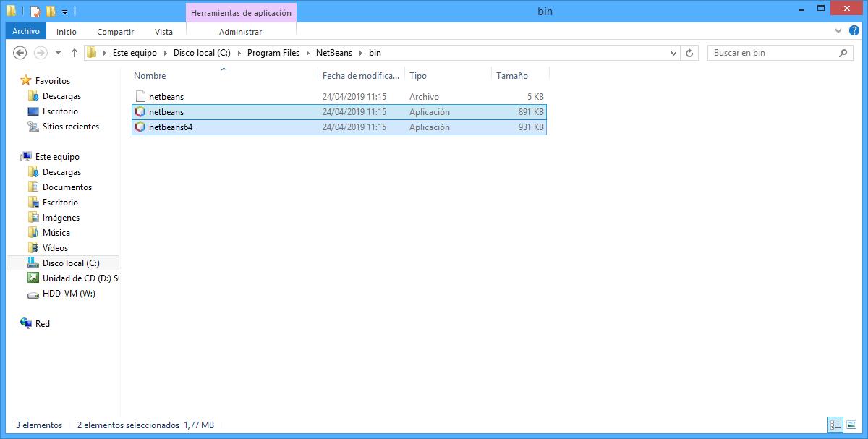Open the Vista ribbon tab
Viewport: 868px width, 439px height.
pos(163,31)
